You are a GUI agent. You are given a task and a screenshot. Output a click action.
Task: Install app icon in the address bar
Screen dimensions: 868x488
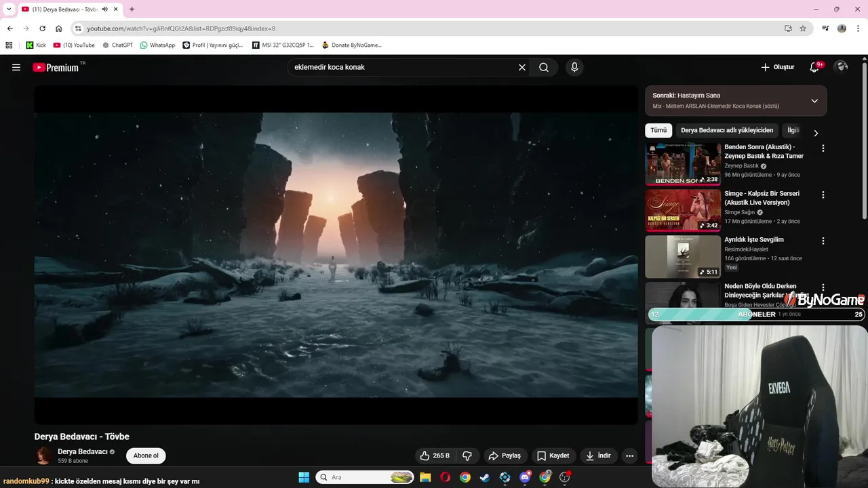pyautogui.click(x=788, y=28)
